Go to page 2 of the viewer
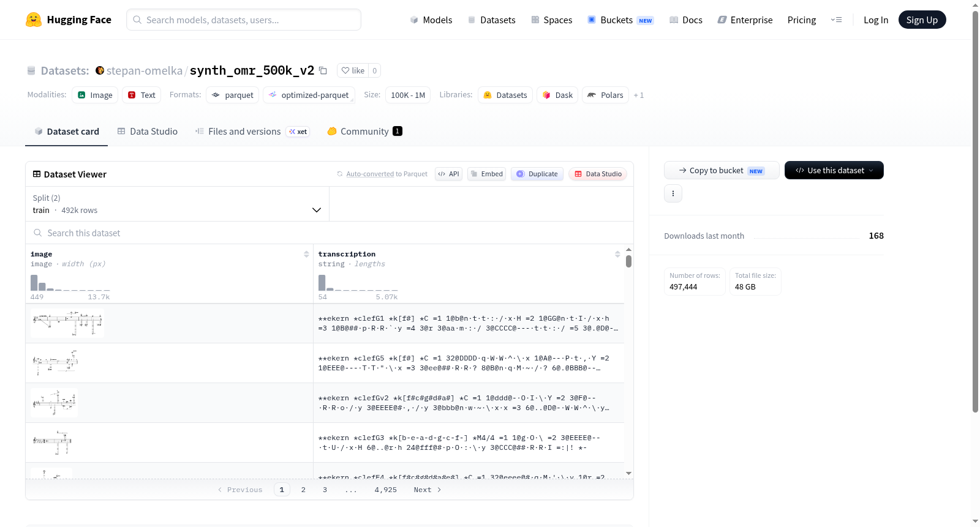The height and width of the screenshot is (527, 980). (303, 490)
